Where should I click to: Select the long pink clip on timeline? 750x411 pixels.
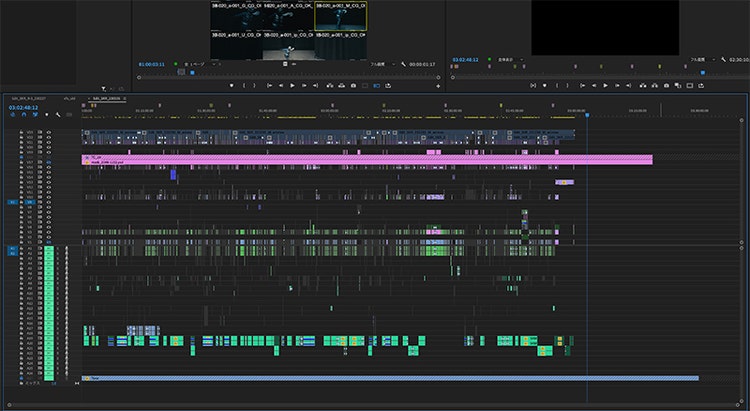(x=367, y=162)
